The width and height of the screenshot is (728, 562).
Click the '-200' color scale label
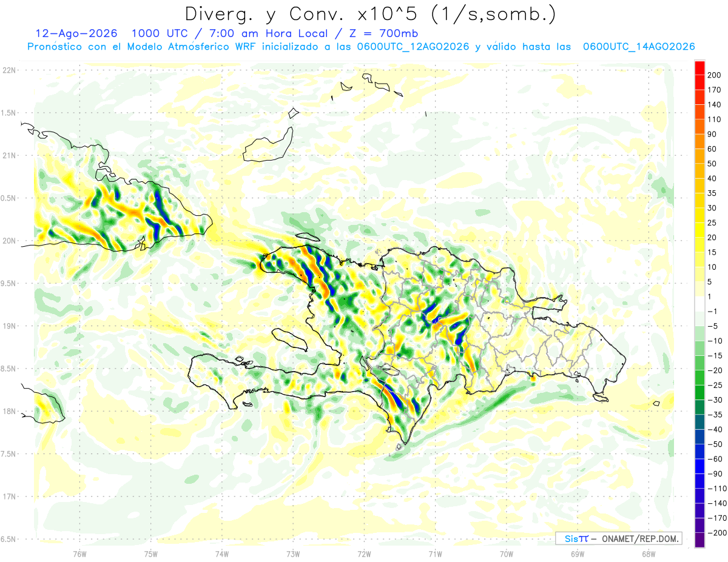coord(716,533)
